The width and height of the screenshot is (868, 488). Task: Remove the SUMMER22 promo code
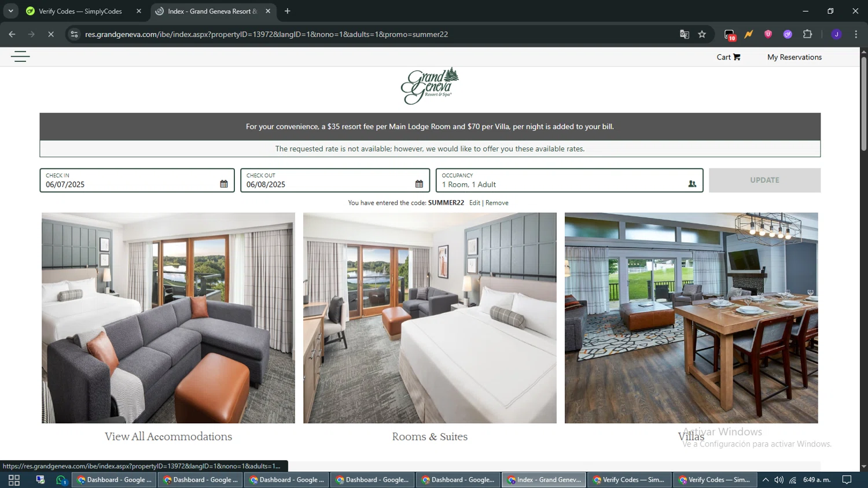(497, 203)
